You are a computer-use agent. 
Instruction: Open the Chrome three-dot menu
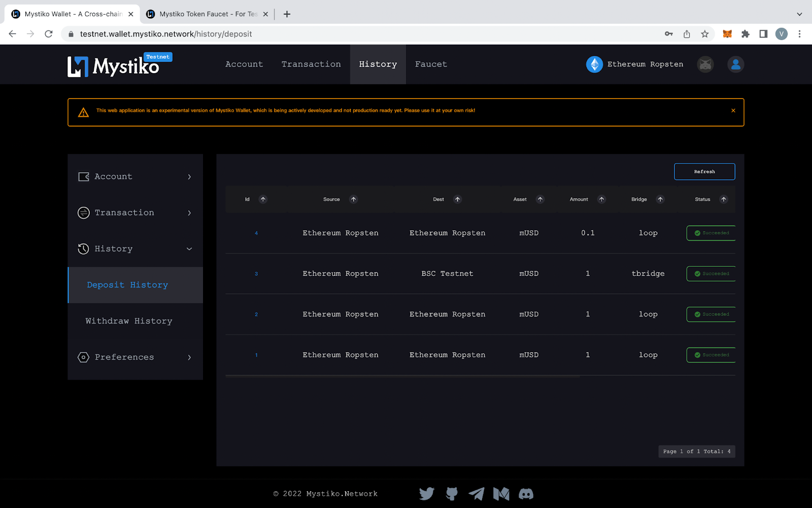coord(800,34)
